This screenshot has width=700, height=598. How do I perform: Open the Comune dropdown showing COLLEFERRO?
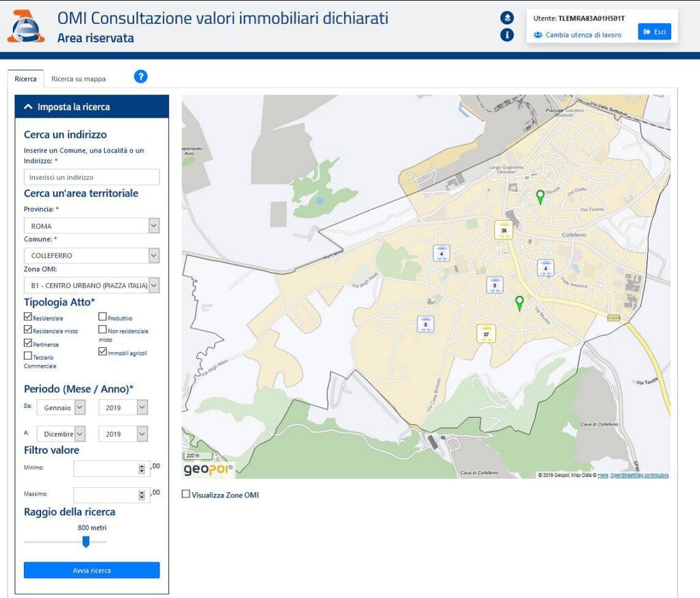click(x=92, y=256)
